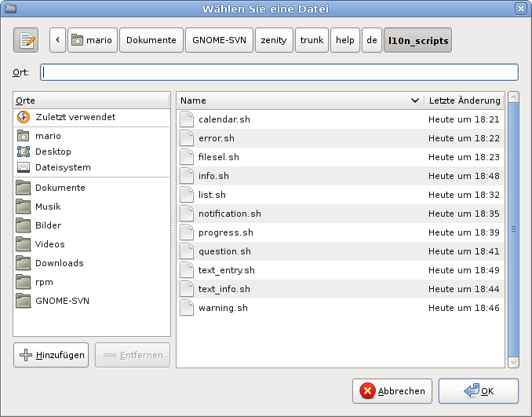Click Hinzufügen to add a bookmark

click(x=51, y=355)
